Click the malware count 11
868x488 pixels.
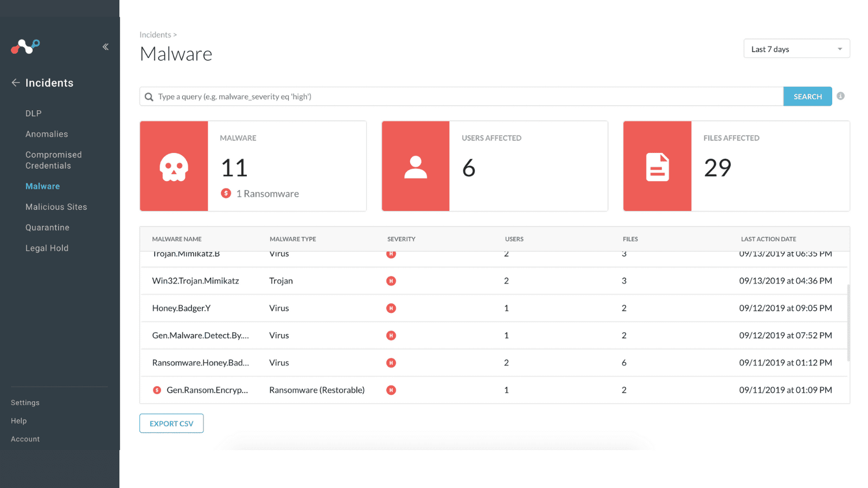(x=234, y=168)
